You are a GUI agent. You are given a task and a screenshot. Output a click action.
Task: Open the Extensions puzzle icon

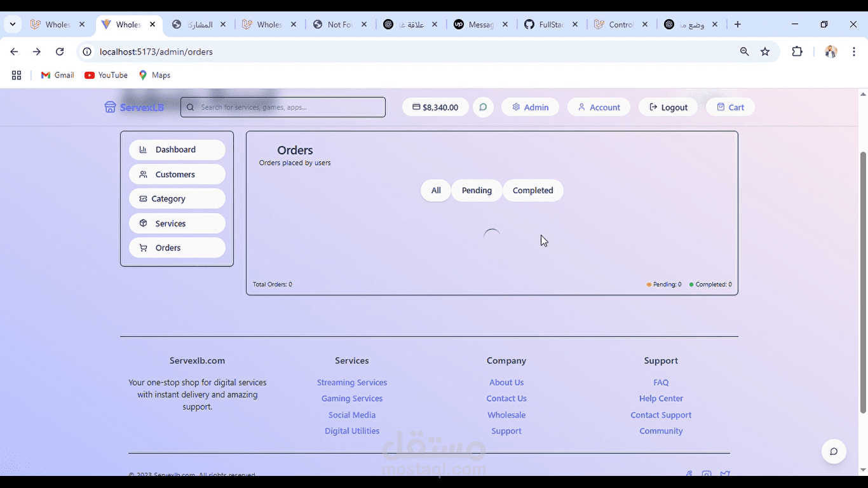pyautogui.click(x=797, y=51)
